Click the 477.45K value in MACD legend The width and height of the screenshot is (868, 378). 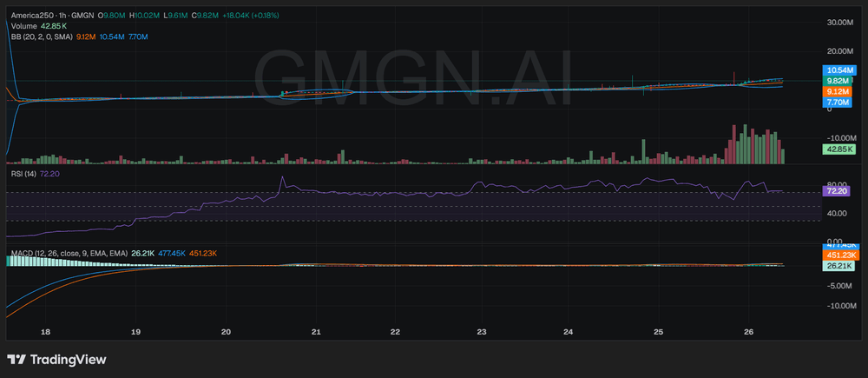[x=172, y=253]
